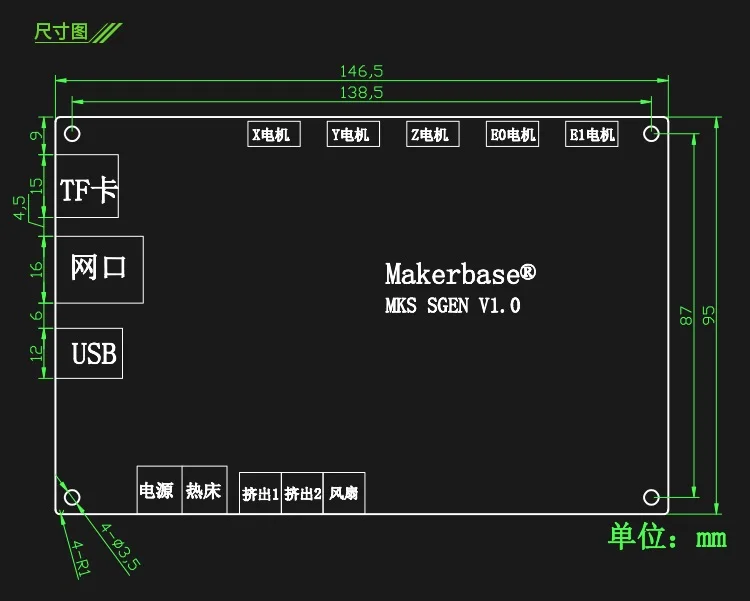Click the Makerbase® logo text

460,274
